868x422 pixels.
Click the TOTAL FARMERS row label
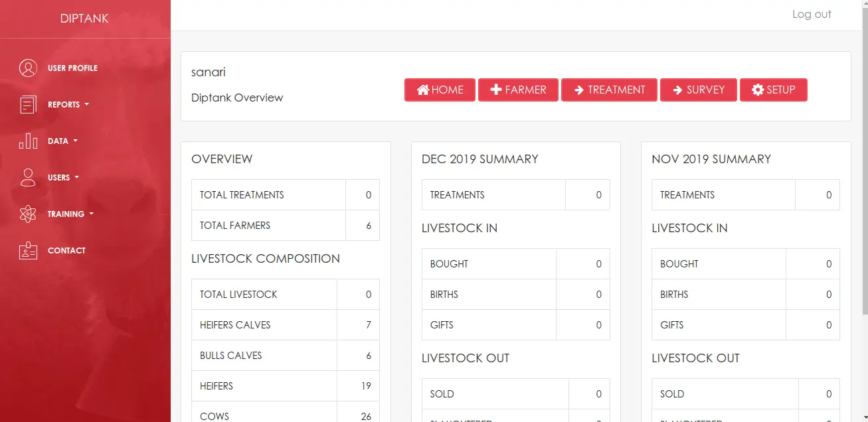pos(235,226)
